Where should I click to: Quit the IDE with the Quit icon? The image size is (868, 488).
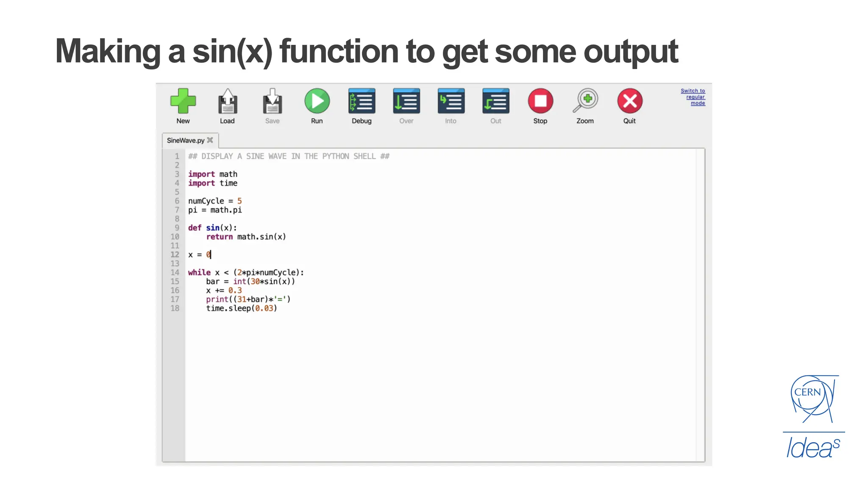click(629, 101)
